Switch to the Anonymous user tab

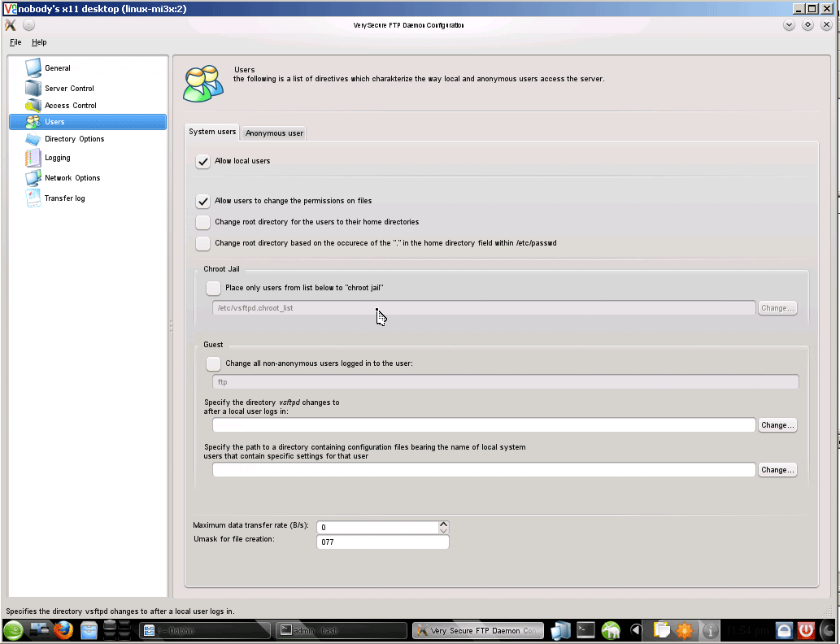tap(274, 133)
